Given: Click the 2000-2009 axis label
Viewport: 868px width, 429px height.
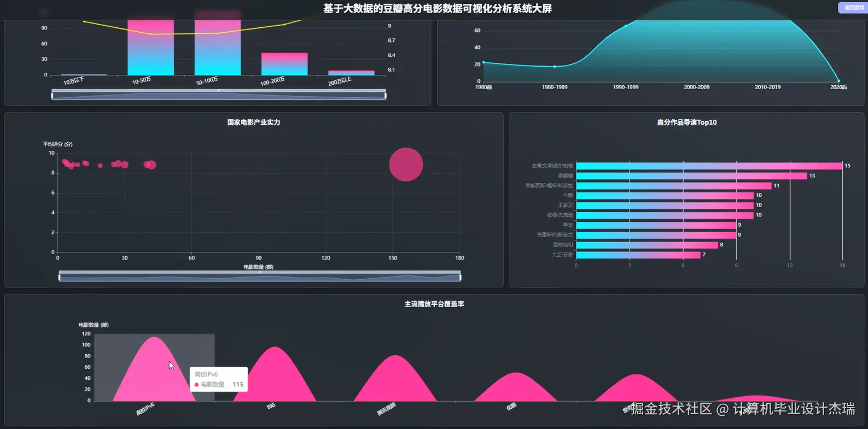Looking at the screenshot, I should (x=696, y=87).
